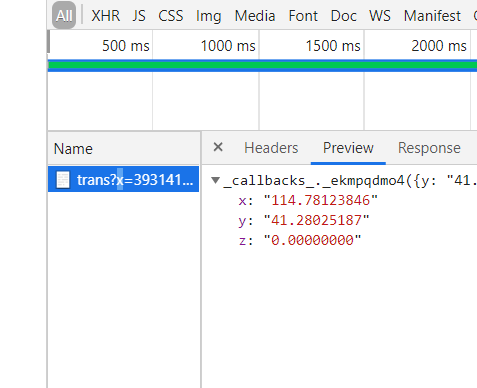Filter requests by XHR
The height and width of the screenshot is (388, 477).
pos(106,16)
